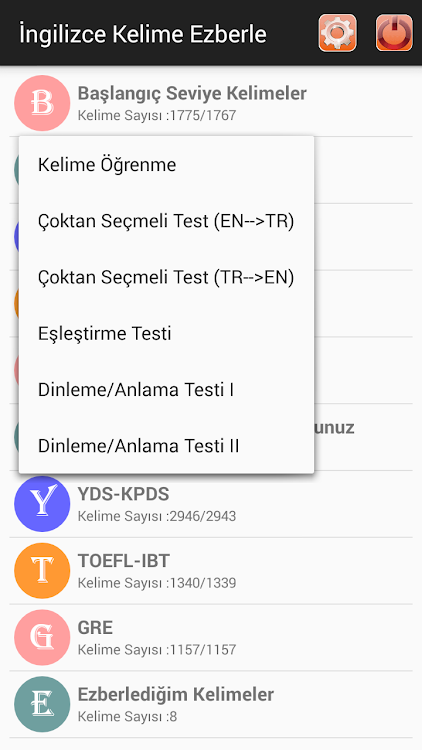
Task: Open the Ezberlediğim Kelimeler list
Action: pyautogui.click(x=211, y=704)
